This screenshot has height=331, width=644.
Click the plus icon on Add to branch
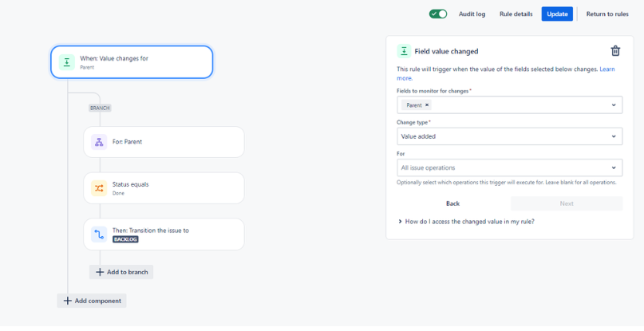[100, 272]
